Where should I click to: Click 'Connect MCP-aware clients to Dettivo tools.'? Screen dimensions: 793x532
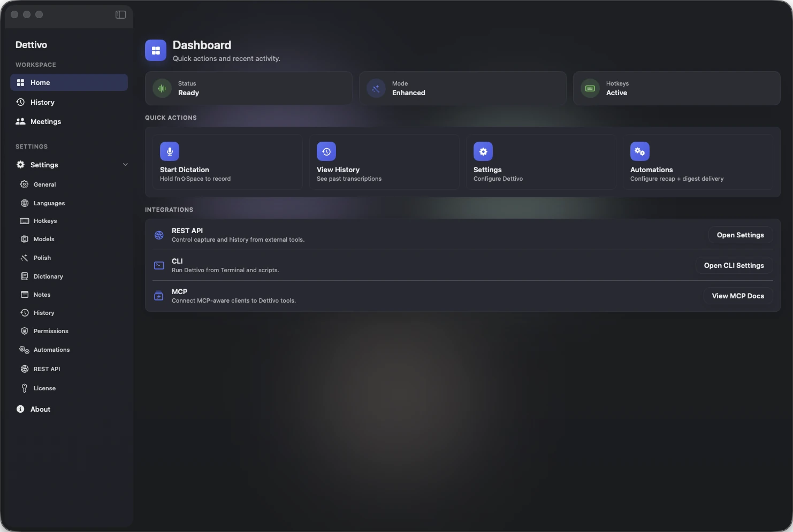234,300
